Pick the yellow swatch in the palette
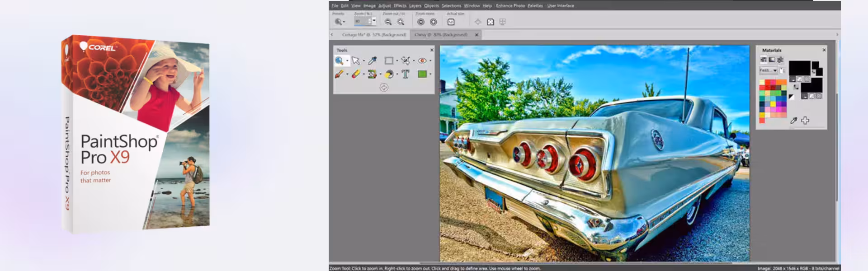Viewport: 868px width, 271px height. [773, 104]
